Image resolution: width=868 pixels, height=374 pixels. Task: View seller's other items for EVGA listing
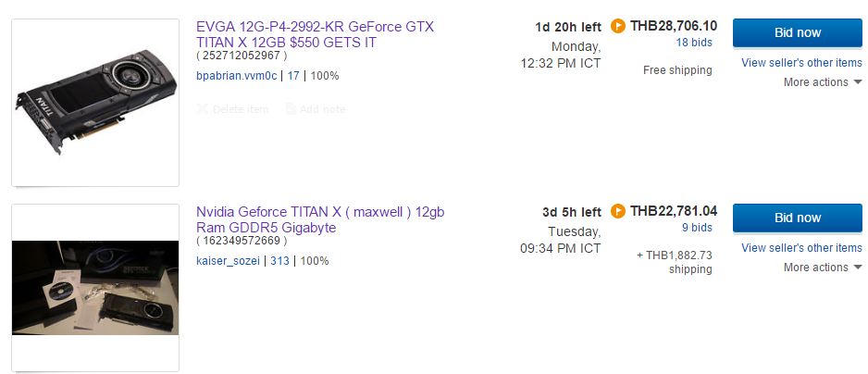(801, 63)
